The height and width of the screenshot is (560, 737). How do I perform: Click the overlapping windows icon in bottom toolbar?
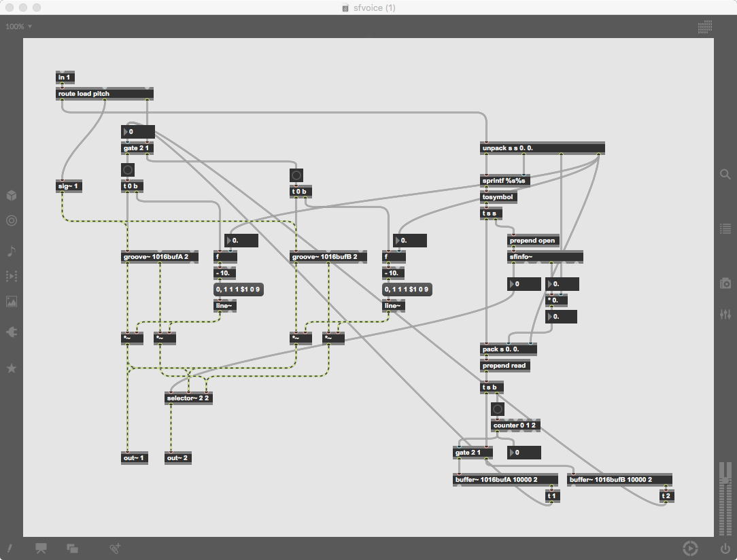click(x=72, y=548)
